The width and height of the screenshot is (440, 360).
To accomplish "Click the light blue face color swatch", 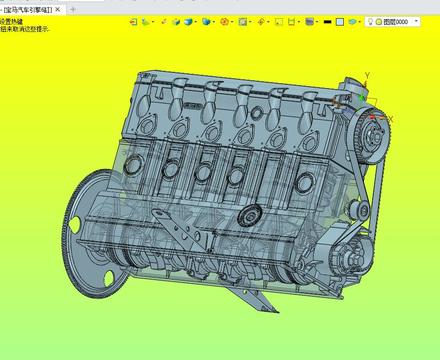I will [340, 22].
